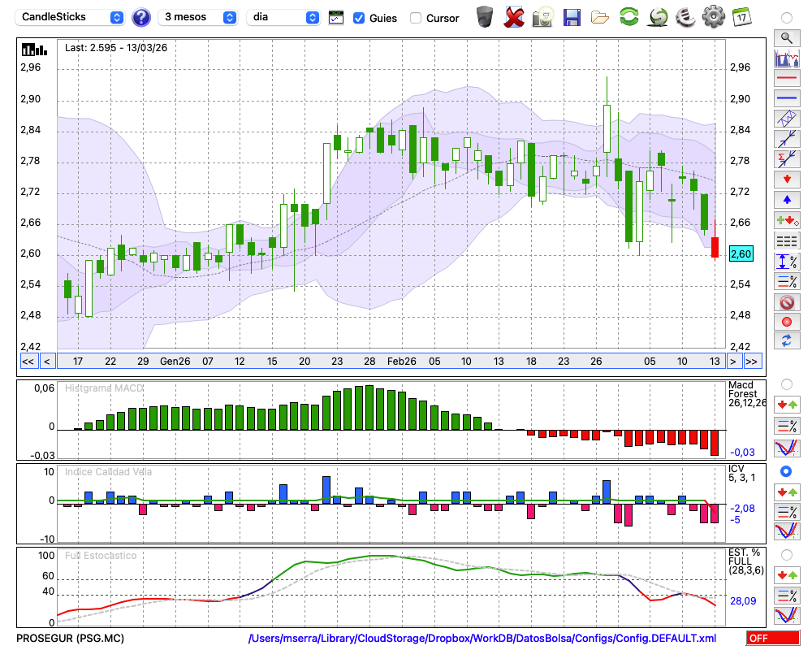Select the radio button above the magnifier tool

[787, 18]
